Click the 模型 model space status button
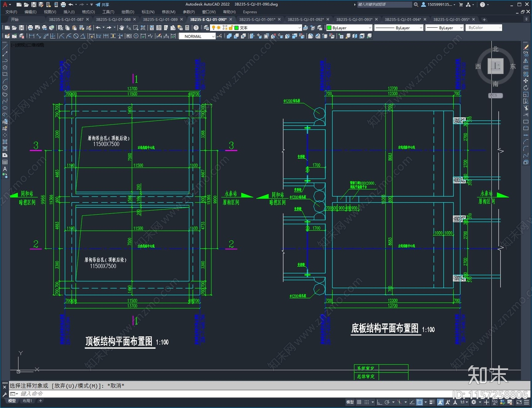The height and width of the screenshot is (408, 532). click(350, 402)
